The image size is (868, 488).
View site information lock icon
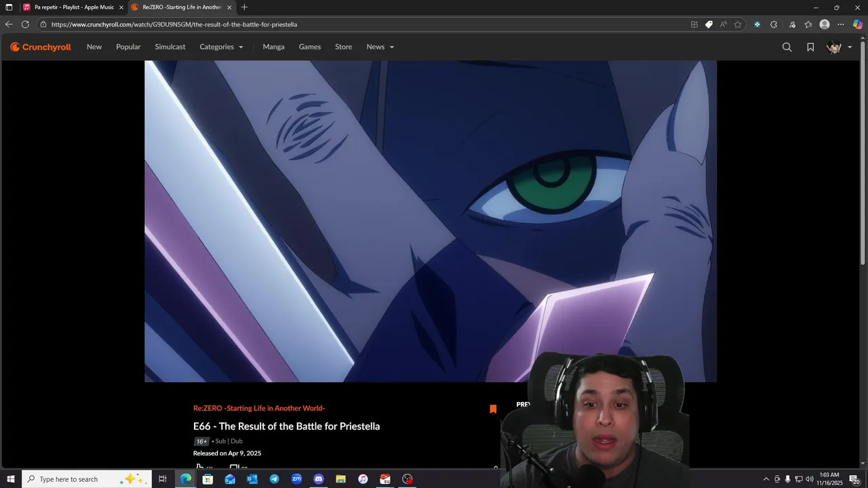(x=43, y=24)
